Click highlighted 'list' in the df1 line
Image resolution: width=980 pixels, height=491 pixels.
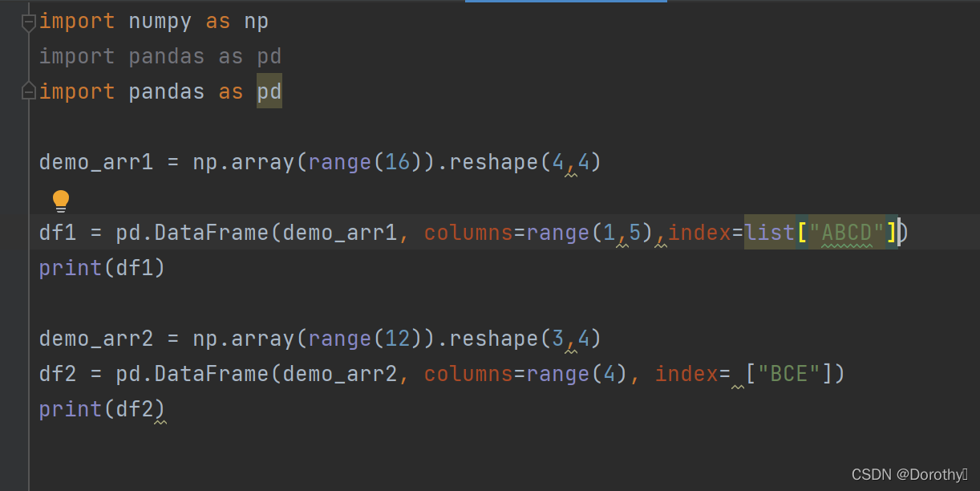[x=770, y=233]
